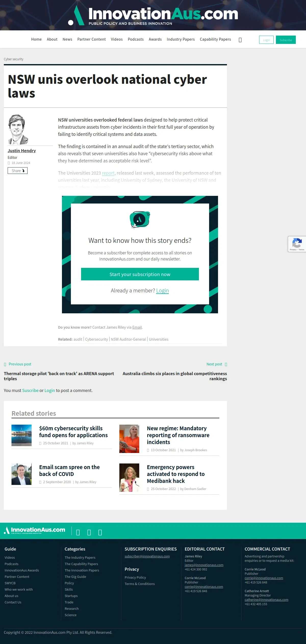This screenshot has height=644, width=306.
Task: Open Terms & Conditions footer link
Action: click(x=140, y=584)
